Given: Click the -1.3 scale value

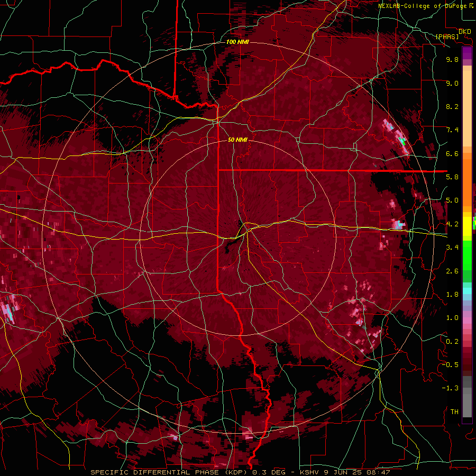Looking at the screenshot, I should pos(450,388).
